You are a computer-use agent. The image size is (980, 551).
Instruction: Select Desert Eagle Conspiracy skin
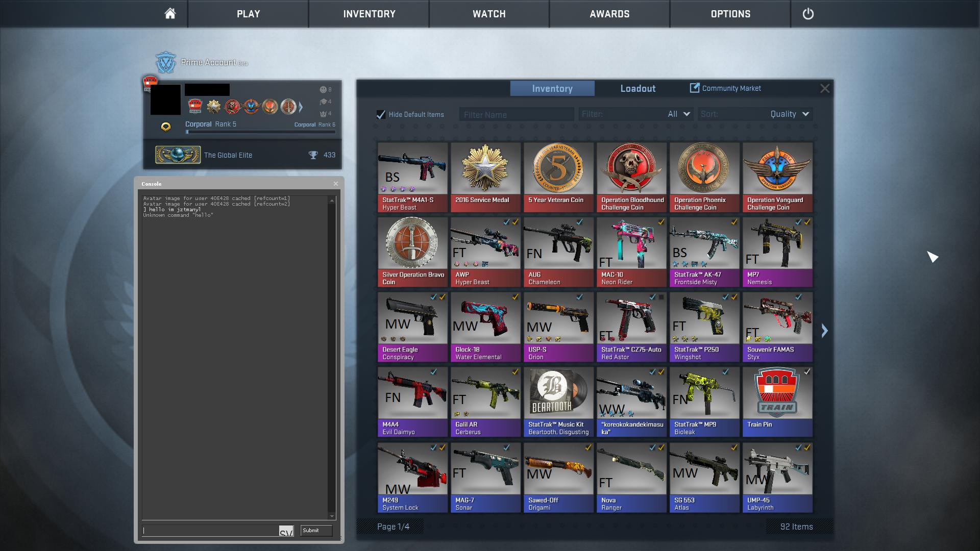(x=412, y=327)
